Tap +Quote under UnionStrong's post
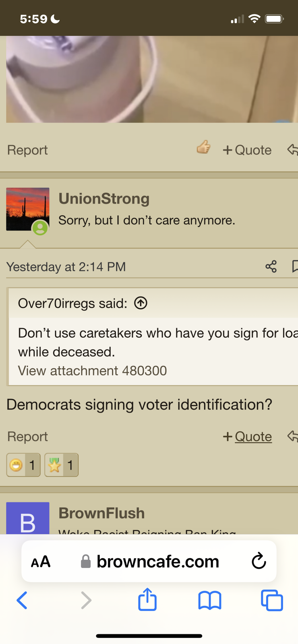The width and height of the screenshot is (298, 644). [247, 436]
